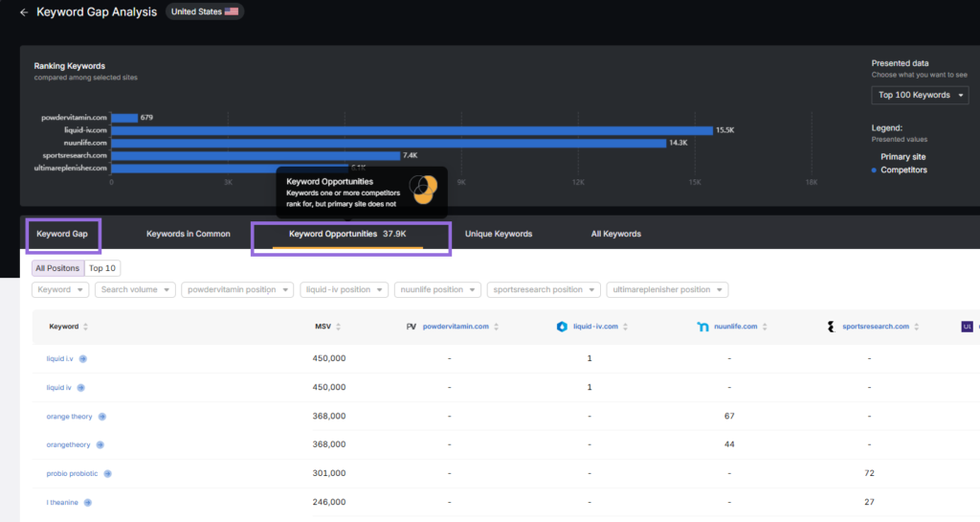Click the Primary site legend entry
980x522 pixels.
tap(903, 157)
